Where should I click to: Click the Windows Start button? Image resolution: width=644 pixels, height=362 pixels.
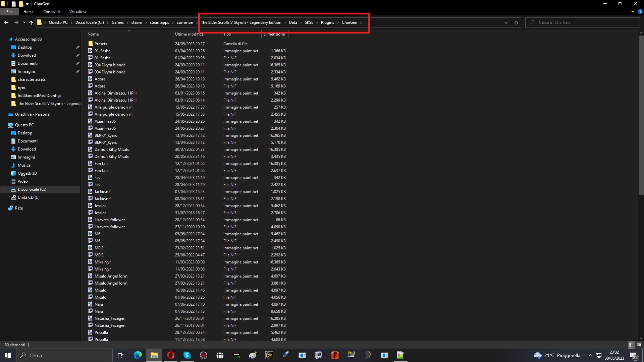(x=8, y=355)
